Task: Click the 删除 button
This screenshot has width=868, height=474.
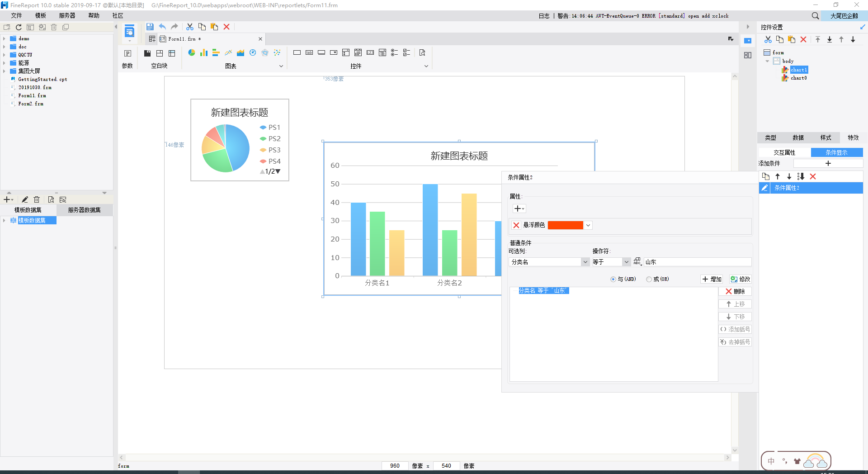Action: click(x=735, y=291)
